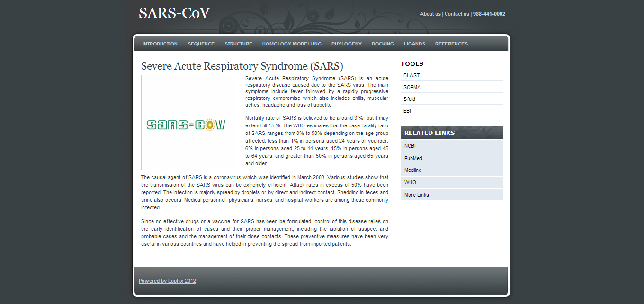Open the WHO related link
The image size is (644, 304).
tap(410, 182)
